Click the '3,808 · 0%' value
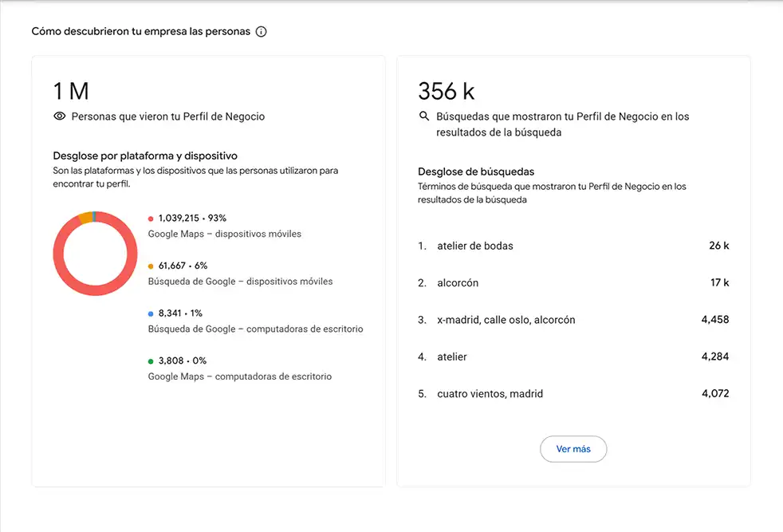 point(183,361)
